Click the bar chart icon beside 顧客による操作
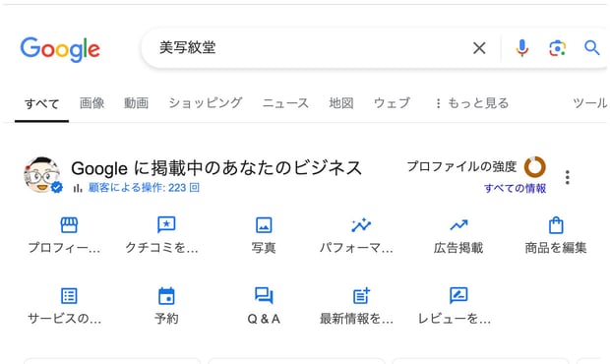Screen dimensions: 610x364 click(78, 188)
